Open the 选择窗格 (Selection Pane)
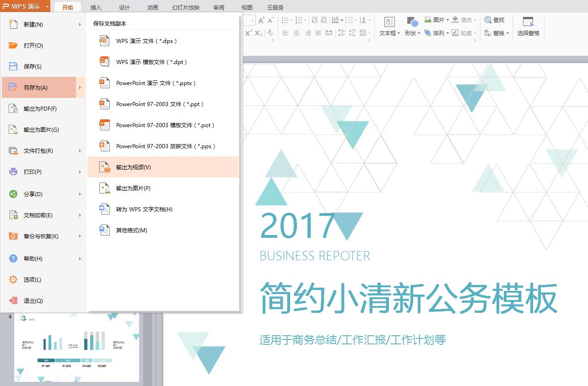588x386 pixels. (x=529, y=27)
